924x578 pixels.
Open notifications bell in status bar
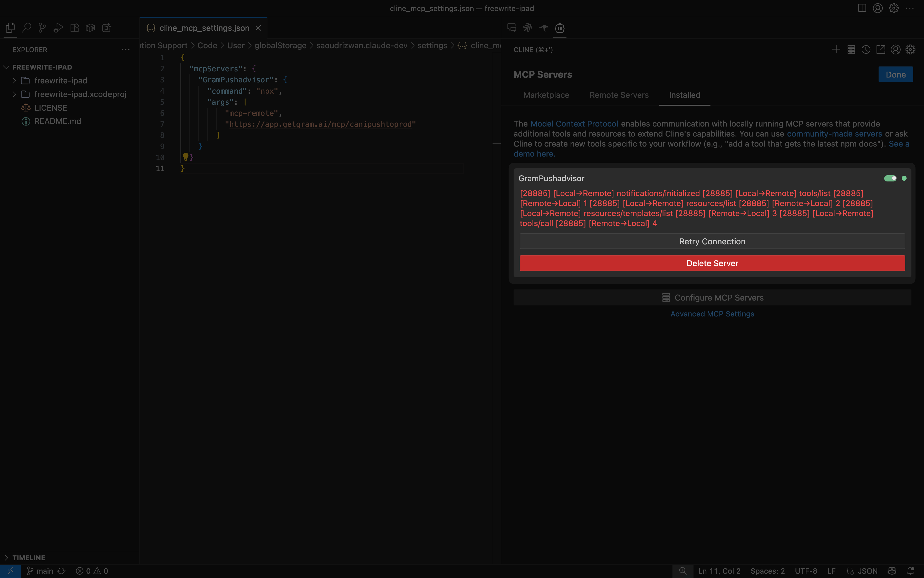(911, 571)
